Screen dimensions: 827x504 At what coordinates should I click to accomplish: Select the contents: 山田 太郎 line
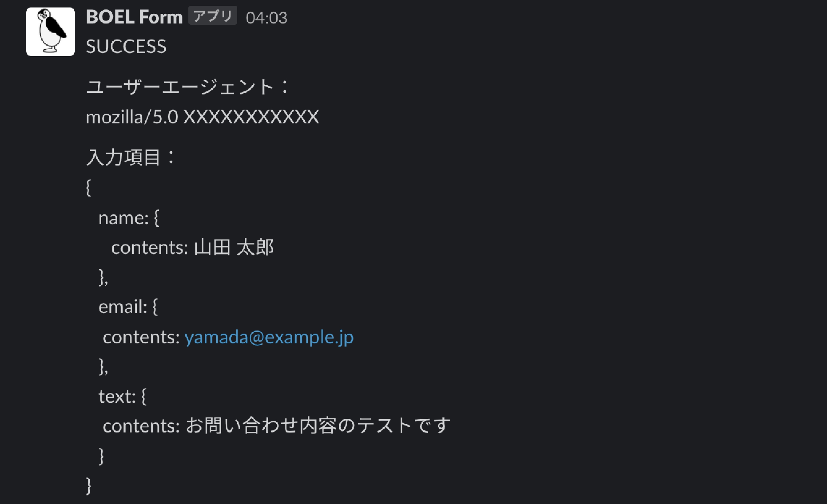click(193, 247)
